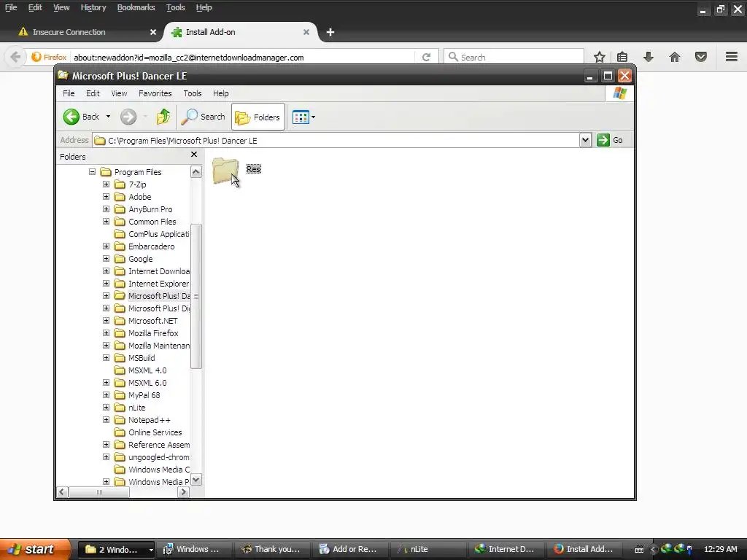Image resolution: width=747 pixels, height=560 pixels.
Task: Open Internet Download Manager taskbar button
Action: [x=505, y=549]
